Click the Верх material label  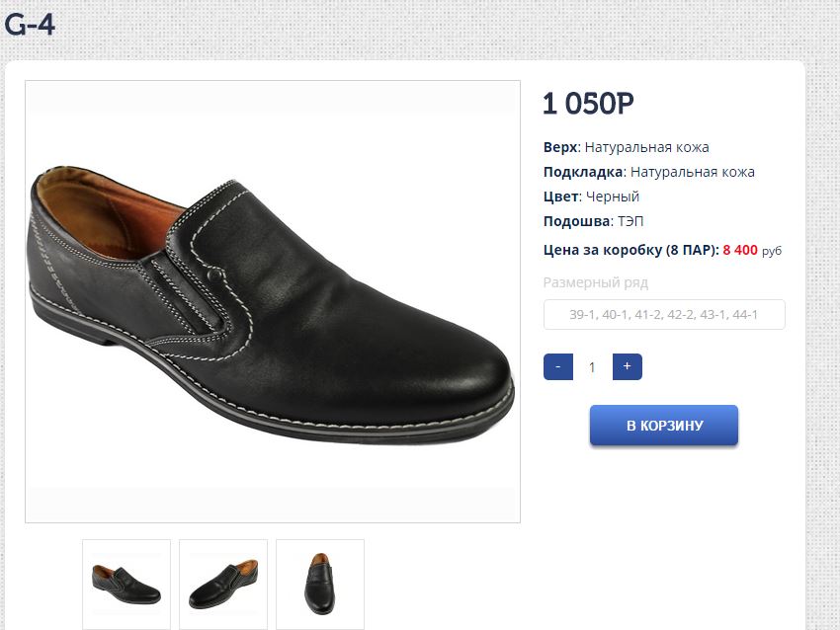pyautogui.click(x=559, y=147)
